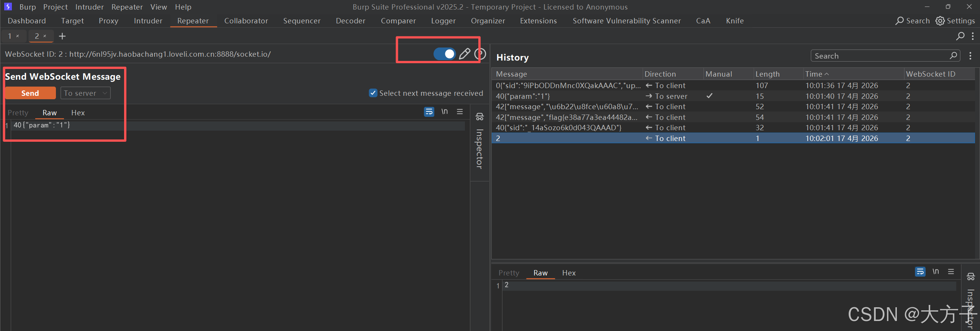Click the Burp Suite logo icon

coord(8,7)
